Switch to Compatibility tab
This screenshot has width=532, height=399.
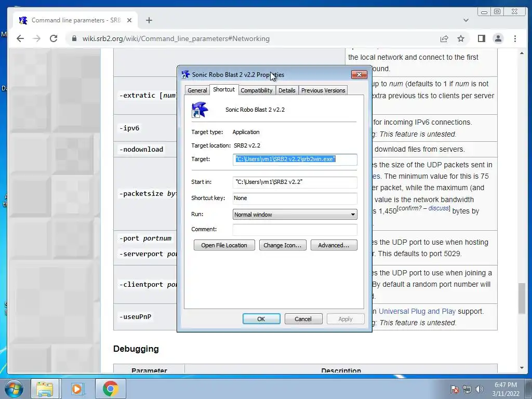click(257, 90)
